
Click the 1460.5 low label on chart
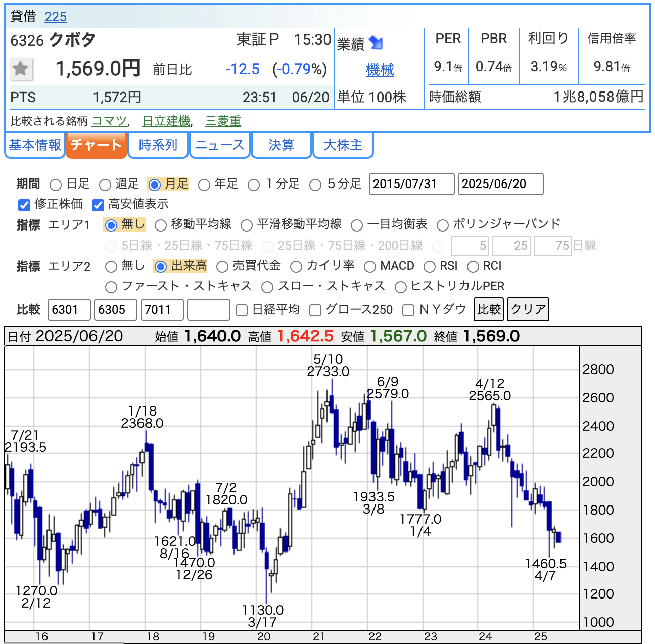[546, 564]
